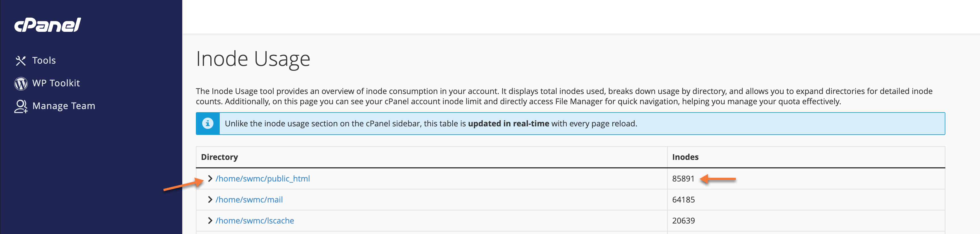Follow the /home/swmc/lscache link
This screenshot has width=980, height=234.
(255, 221)
